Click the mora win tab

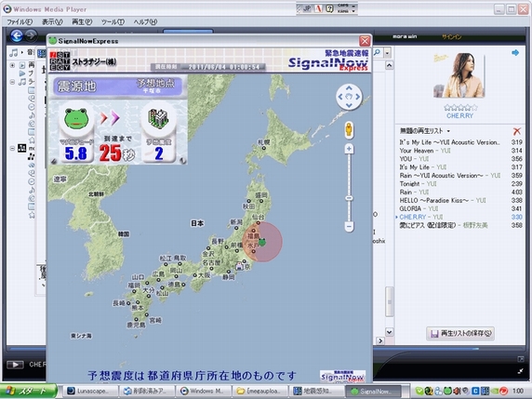[x=405, y=36]
